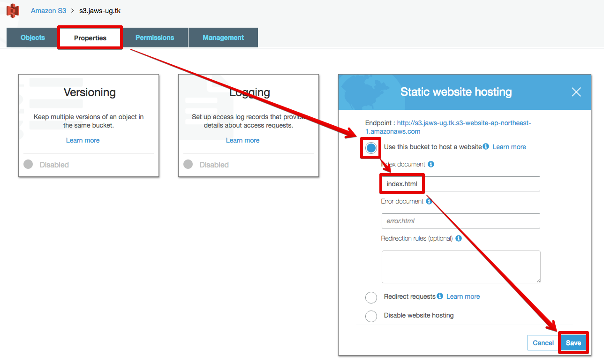Follow the Versioning Learn more link

tap(83, 140)
